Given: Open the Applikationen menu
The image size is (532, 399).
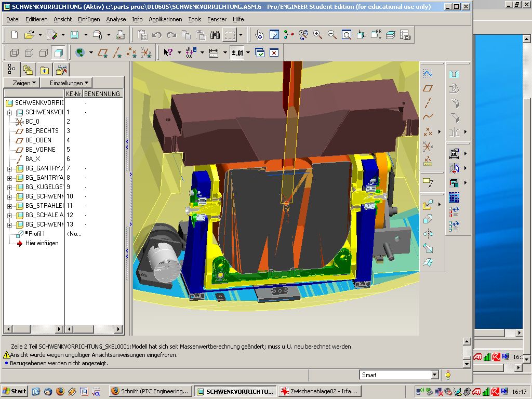Looking at the screenshot, I should point(165,19).
